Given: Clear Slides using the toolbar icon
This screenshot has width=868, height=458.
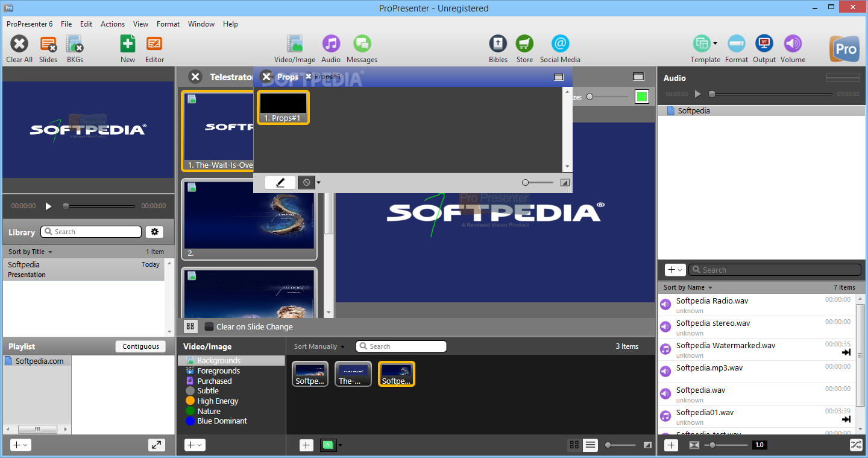Looking at the screenshot, I should [48, 44].
